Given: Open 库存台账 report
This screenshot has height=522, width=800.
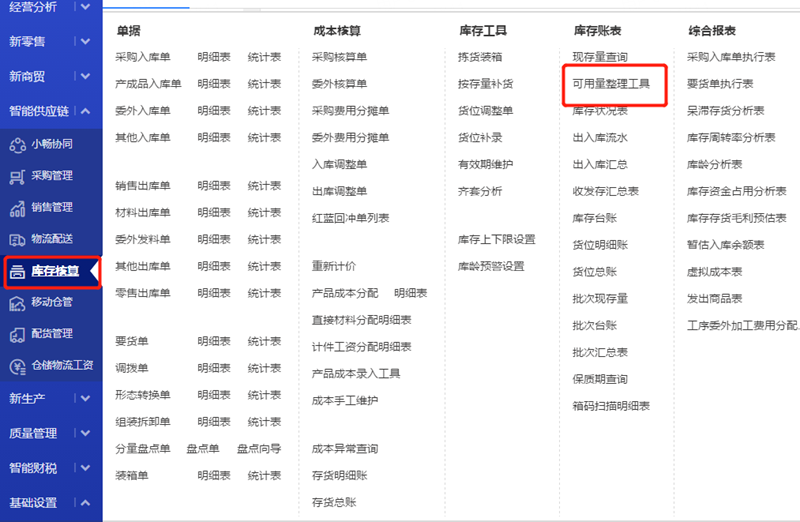Looking at the screenshot, I should pos(594,218).
